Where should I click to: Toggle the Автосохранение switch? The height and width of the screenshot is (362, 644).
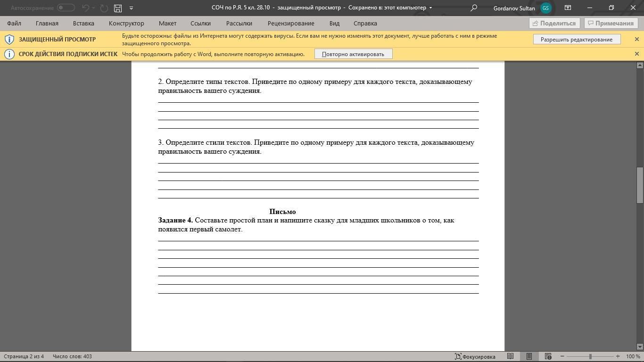point(66,8)
